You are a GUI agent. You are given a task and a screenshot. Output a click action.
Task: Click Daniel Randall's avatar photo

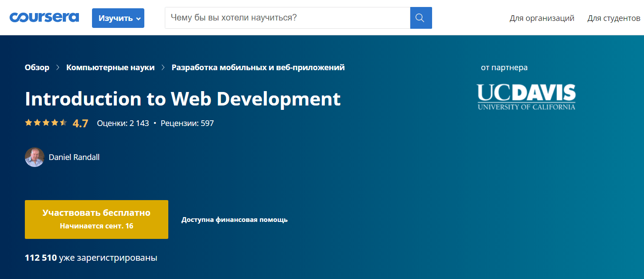tap(34, 157)
